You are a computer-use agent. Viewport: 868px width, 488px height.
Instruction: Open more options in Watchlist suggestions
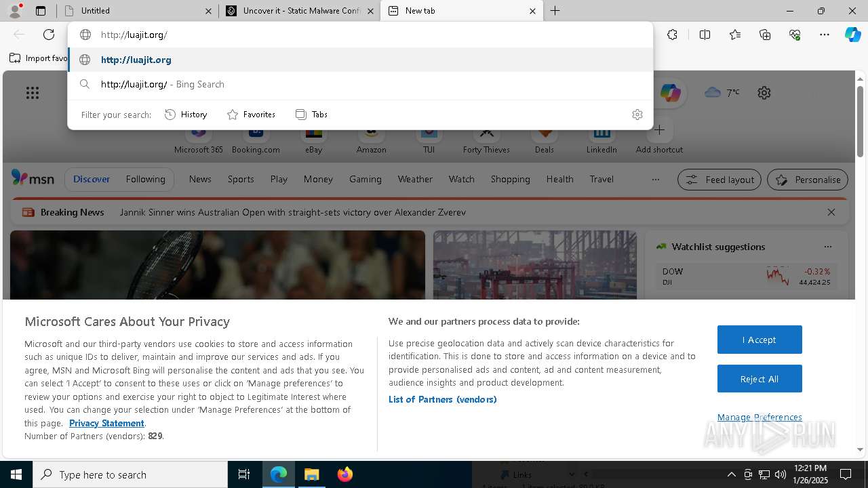pyautogui.click(x=827, y=247)
